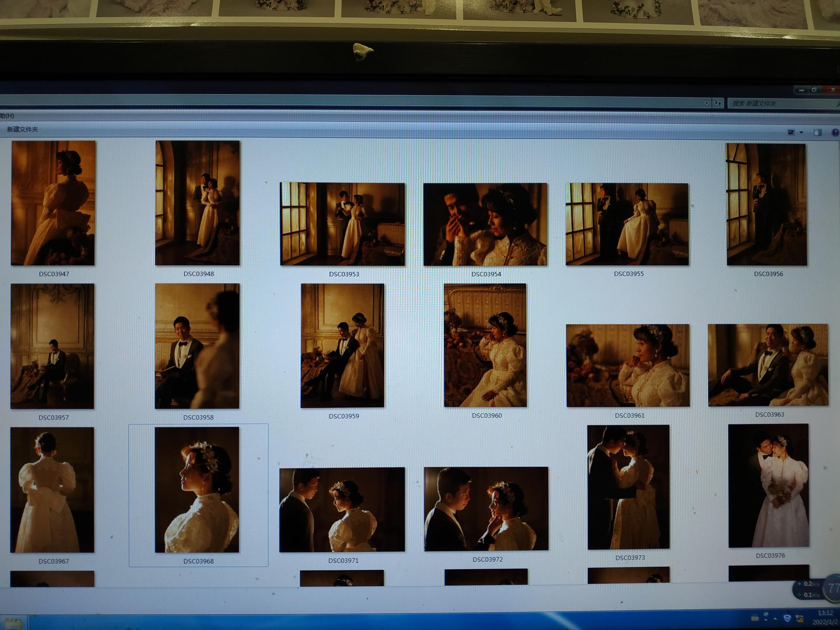Click the blue shield security tray icon
The height and width of the screenshot is (630, 840).
click(787, 618)
